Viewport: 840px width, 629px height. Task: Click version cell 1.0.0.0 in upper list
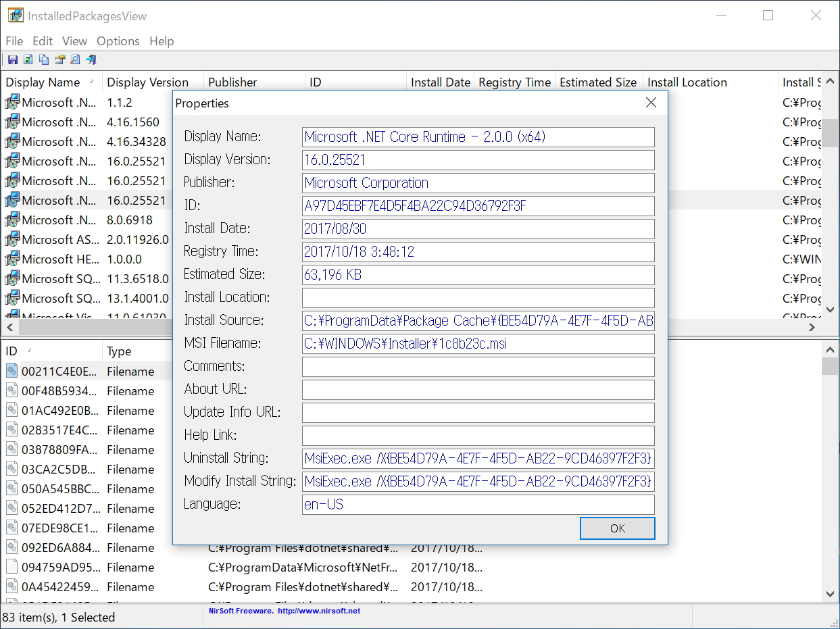pos(124,259)
